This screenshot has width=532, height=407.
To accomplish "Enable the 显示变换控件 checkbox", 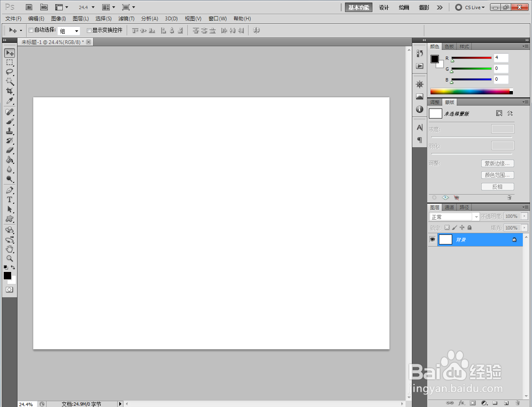I will [x=89, y=30].
